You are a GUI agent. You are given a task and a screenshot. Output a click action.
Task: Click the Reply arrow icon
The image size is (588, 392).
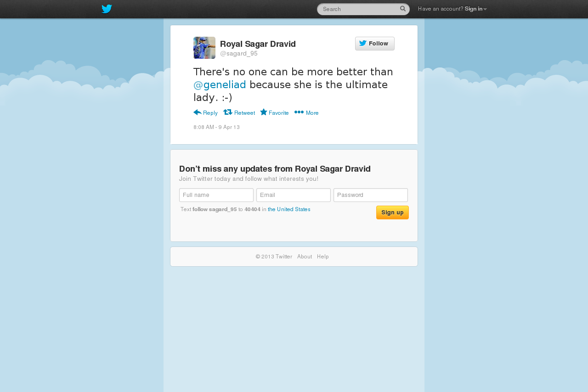(198, 112)
